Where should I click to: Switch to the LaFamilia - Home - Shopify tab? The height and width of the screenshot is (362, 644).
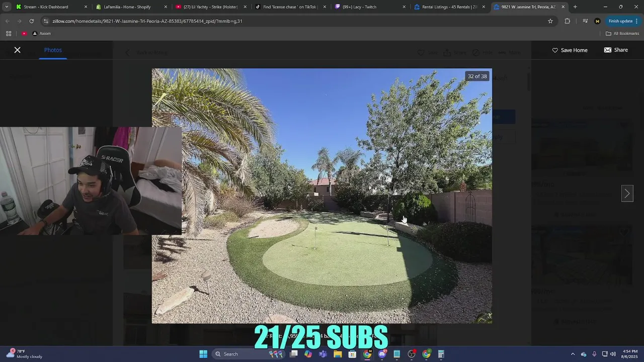[127, 7]
